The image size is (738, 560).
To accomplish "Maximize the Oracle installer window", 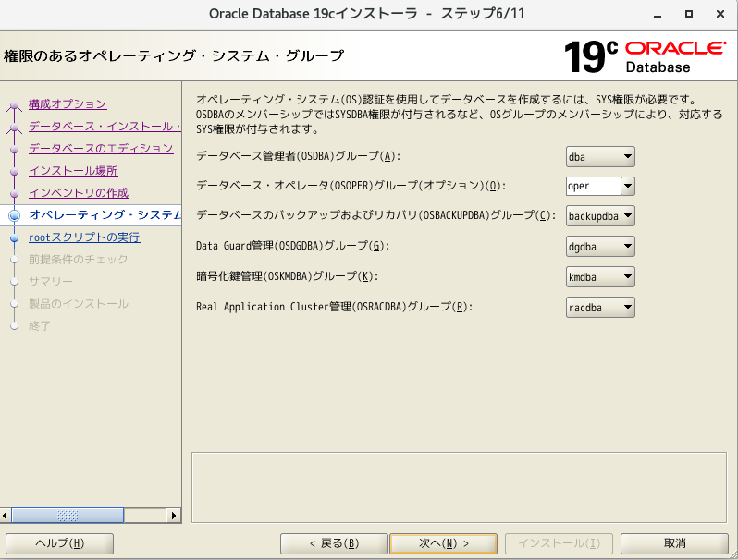I will point(689,14).
